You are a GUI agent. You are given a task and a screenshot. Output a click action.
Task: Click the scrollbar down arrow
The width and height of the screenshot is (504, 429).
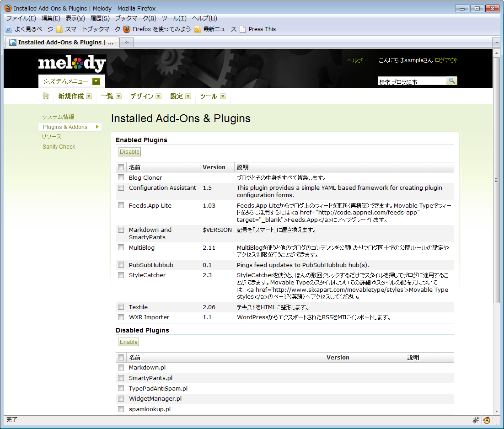(497, 411)
